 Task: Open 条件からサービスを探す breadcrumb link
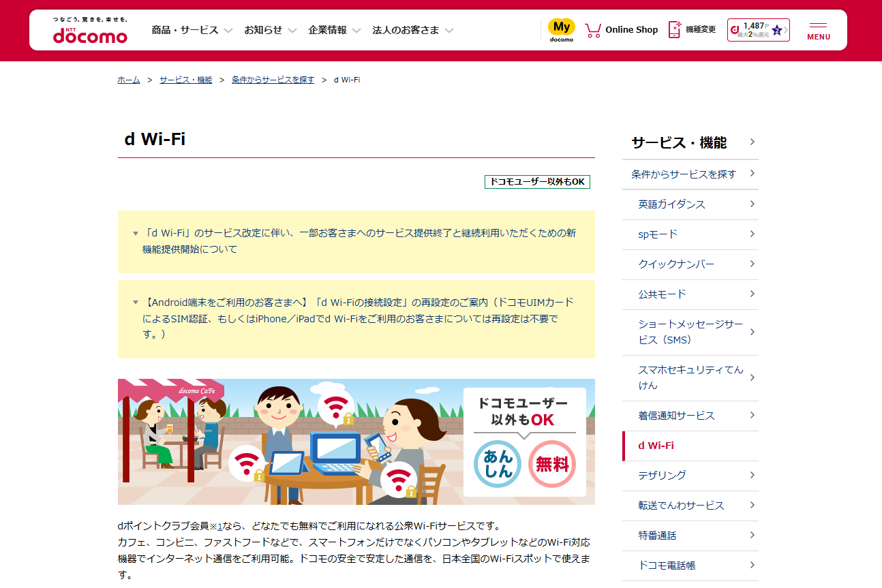[x=273, y=80]
